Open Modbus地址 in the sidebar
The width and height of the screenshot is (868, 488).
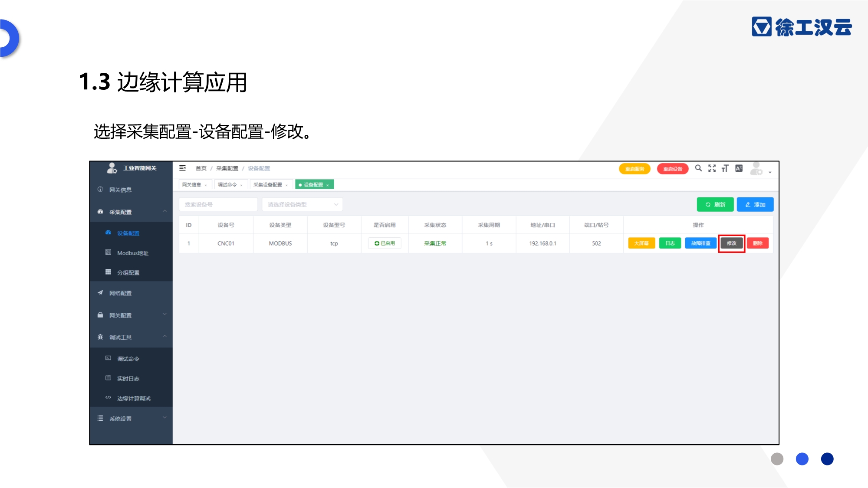[131, 253]
